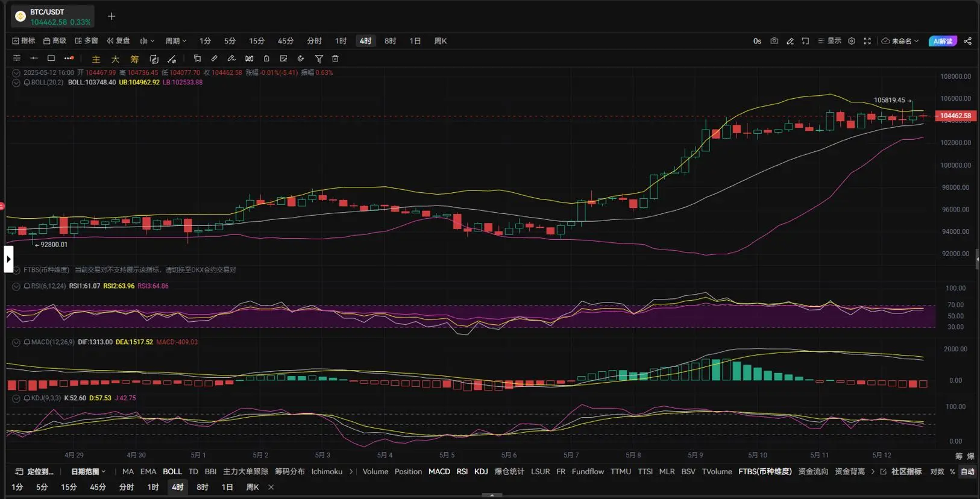Select 15分 timeframe in the top toolbar
Image resolution: width=980 pixels, height=499 pixels.
(x=257, y=41)
